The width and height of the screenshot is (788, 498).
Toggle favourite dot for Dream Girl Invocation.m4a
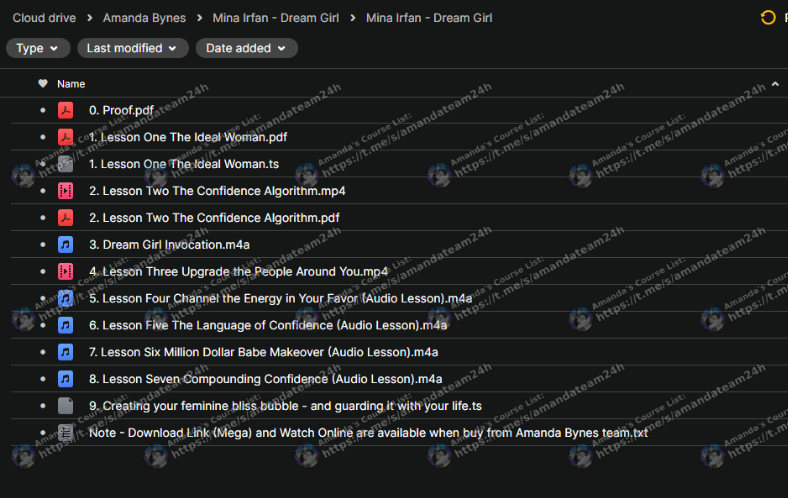click(43, 245)
